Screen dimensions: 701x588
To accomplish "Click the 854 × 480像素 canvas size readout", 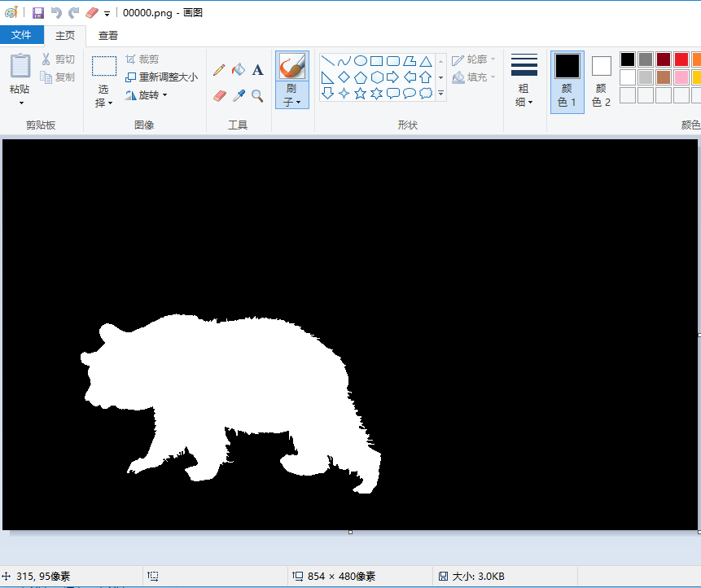I will [x=342, y=577].
